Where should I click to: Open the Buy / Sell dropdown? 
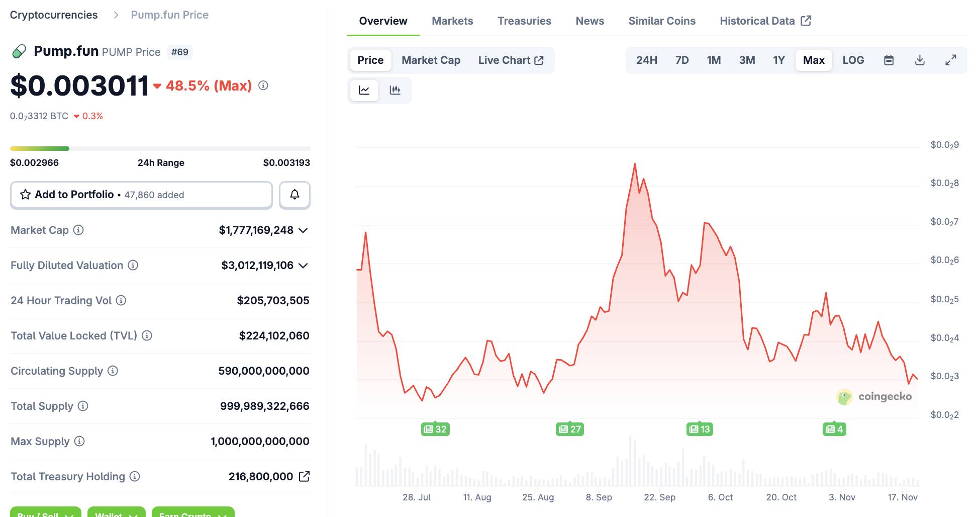click(x=45, y=513)
